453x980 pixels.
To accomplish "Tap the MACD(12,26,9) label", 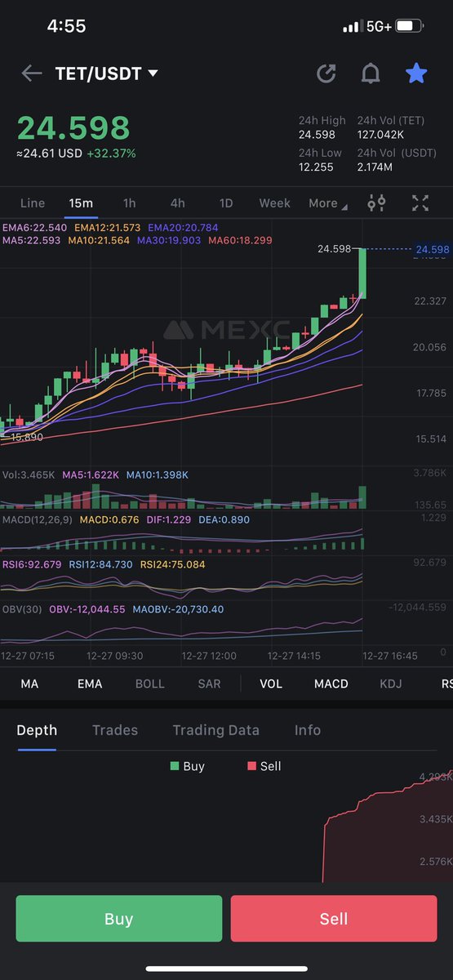I will point(37,519).
